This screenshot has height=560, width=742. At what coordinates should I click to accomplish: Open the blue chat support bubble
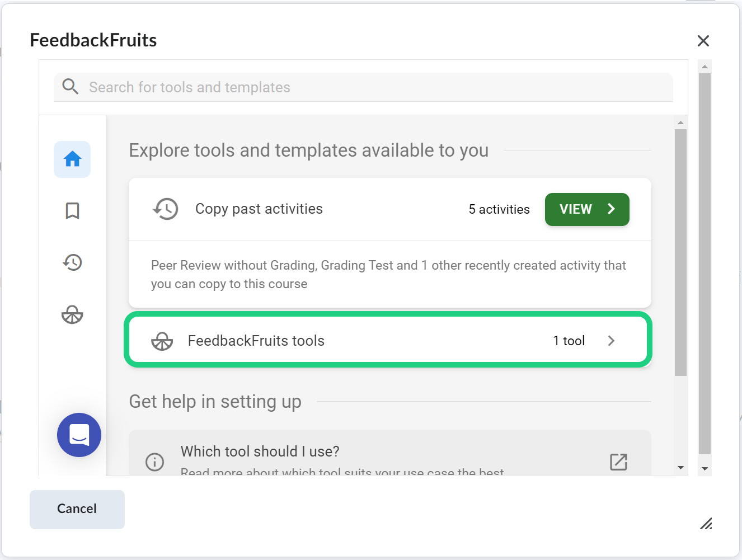(x=79, y=435)
